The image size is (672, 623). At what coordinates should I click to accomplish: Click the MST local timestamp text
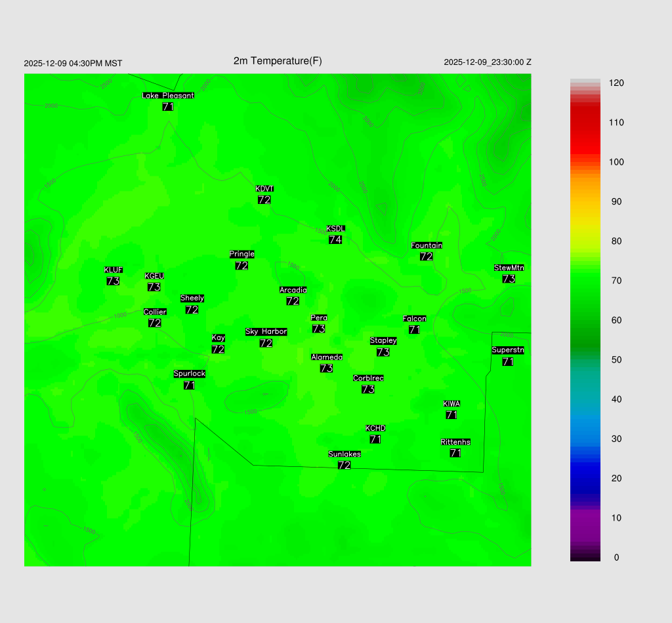73,64
